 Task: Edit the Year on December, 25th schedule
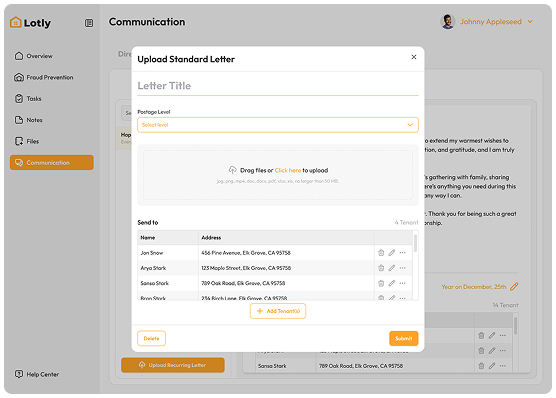pos(514,287)
